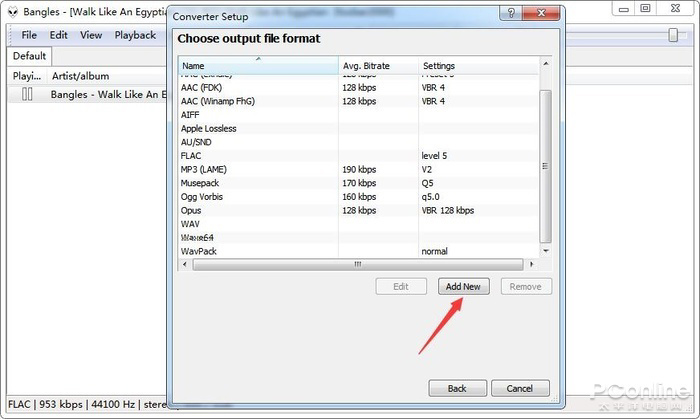Screen dimensions: 700x419
Task: Click the vertical scrollbar thumb in format list
Action: [x=546, y=166]
